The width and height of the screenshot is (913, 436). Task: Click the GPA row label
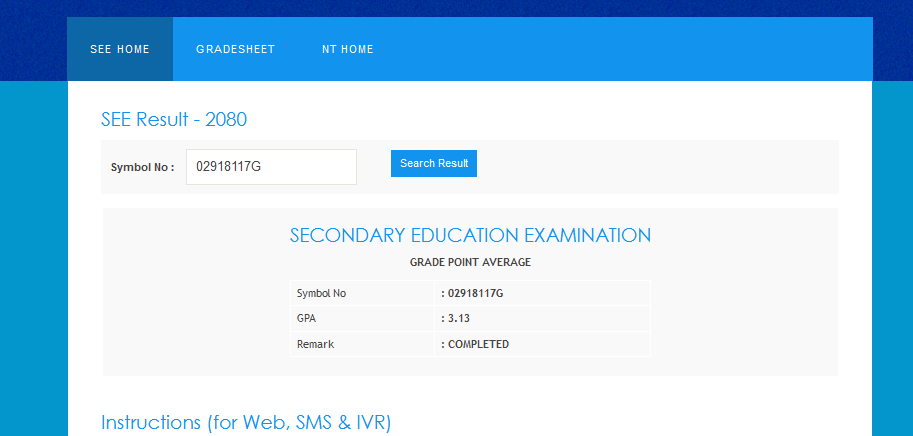pos(306,318)
